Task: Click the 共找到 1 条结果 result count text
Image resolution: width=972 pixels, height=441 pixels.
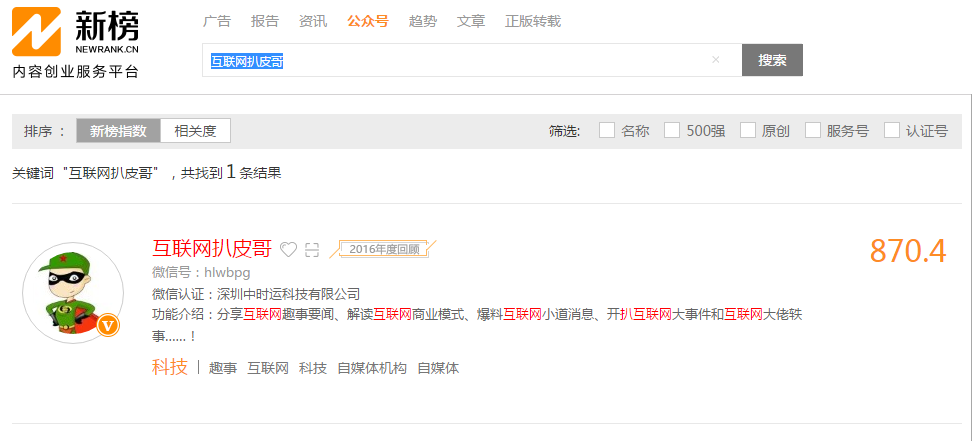Action: [231, 172]
